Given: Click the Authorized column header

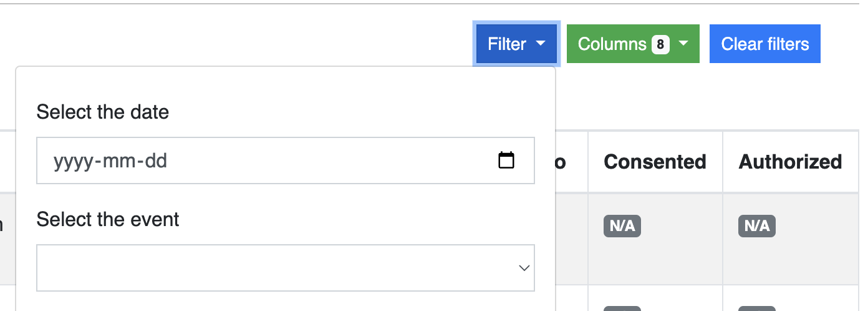Looking at the screenshot, I should pos(791,162).
